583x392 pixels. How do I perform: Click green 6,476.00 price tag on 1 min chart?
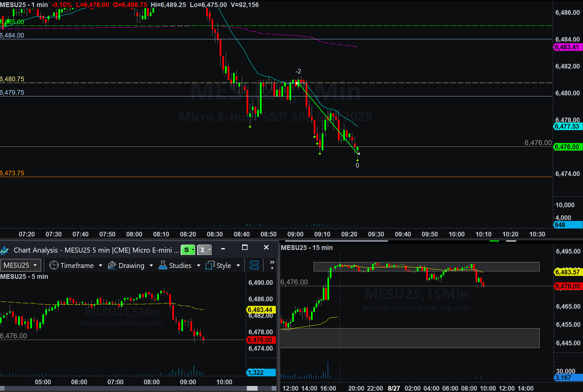coord(567,147)
